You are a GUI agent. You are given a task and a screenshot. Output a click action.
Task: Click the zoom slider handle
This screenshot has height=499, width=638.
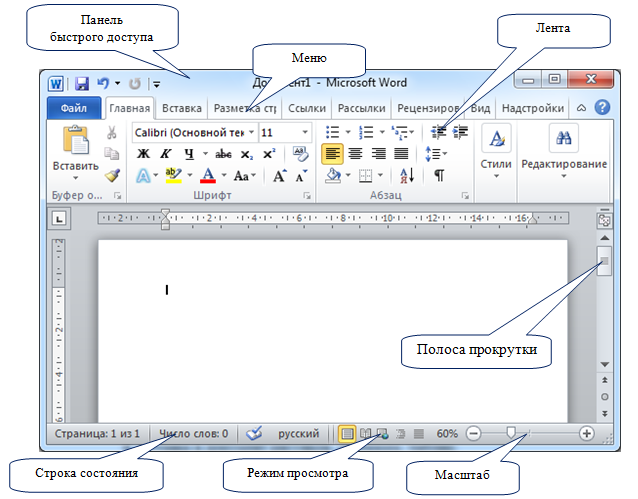511,433
